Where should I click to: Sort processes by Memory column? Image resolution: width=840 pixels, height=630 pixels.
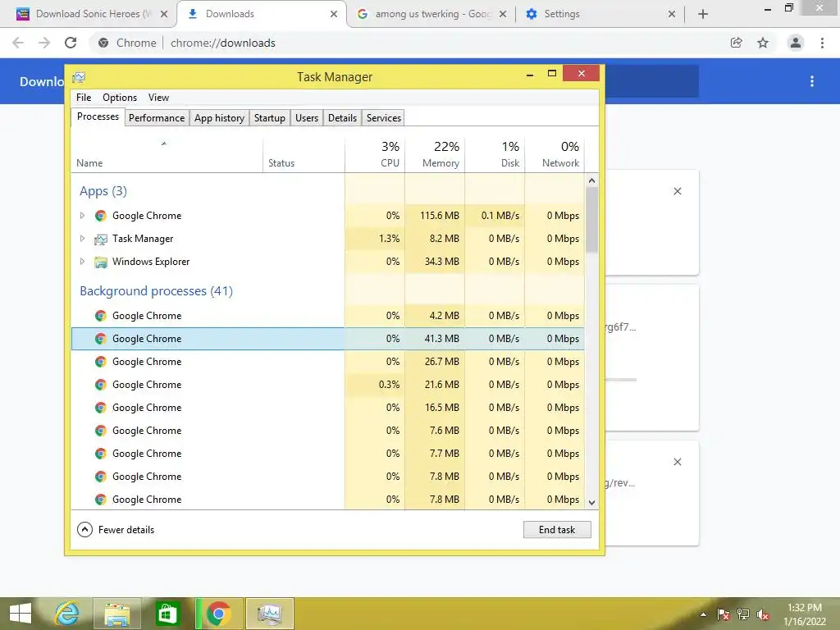click(435, 155)
